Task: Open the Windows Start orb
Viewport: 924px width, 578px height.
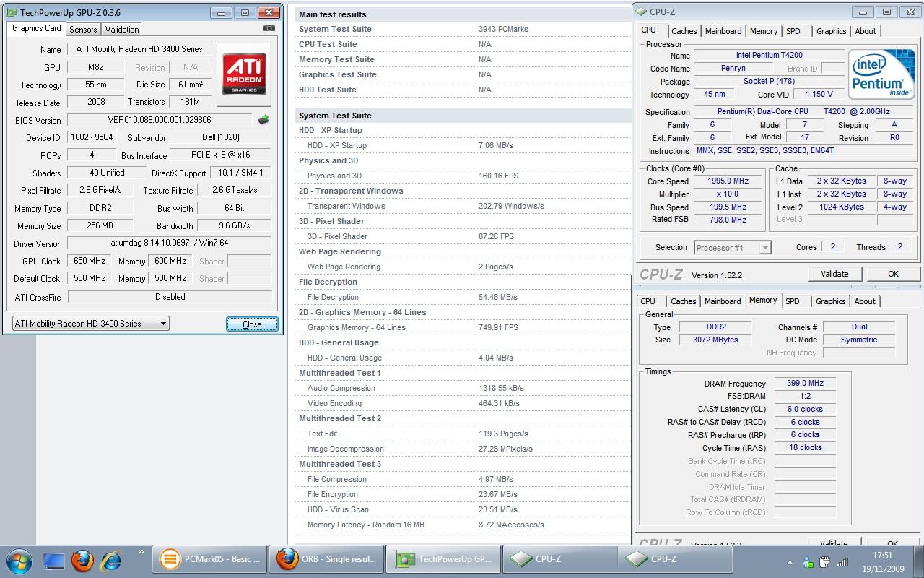Action: pyautogui.click(x=19, y=560)
